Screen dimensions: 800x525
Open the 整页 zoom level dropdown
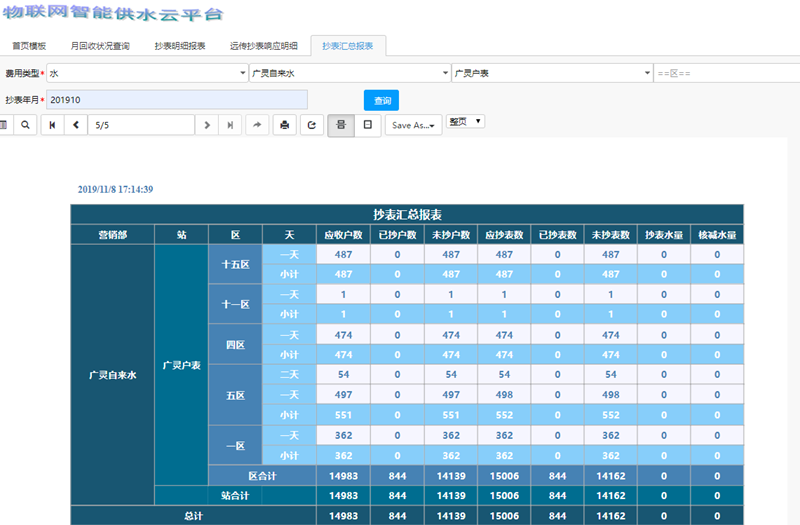click(x=465, y=121)
